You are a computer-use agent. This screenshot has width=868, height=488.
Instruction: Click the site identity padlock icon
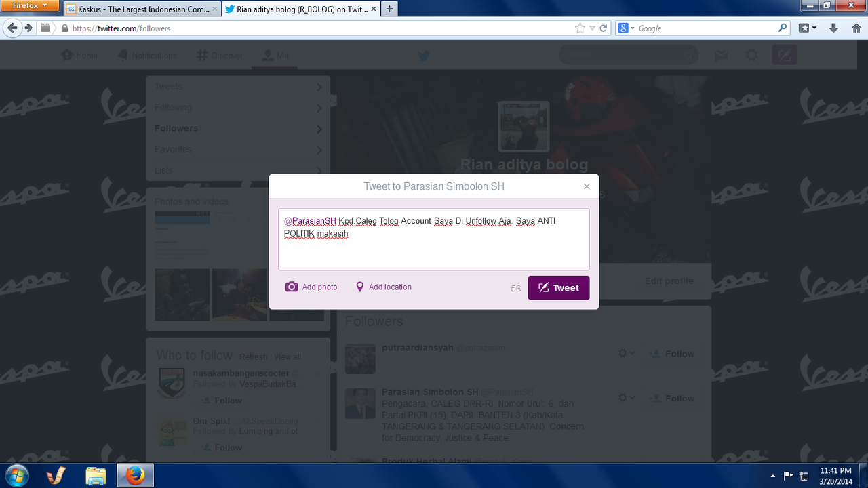click(x=64, y=28)
